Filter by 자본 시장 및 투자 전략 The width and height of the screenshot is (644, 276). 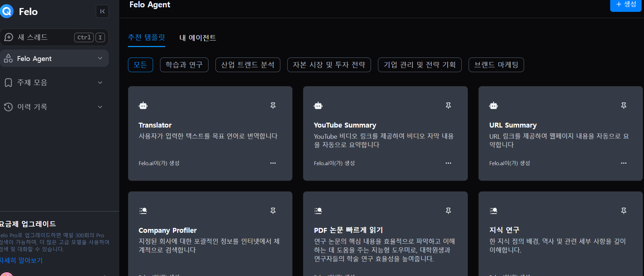[x=329, y=65]
